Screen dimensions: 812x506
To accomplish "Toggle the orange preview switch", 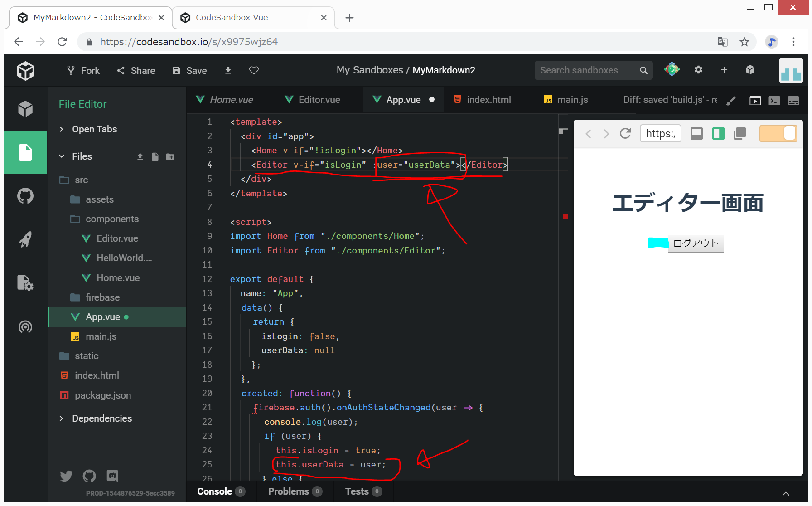I will coord(778,134).
